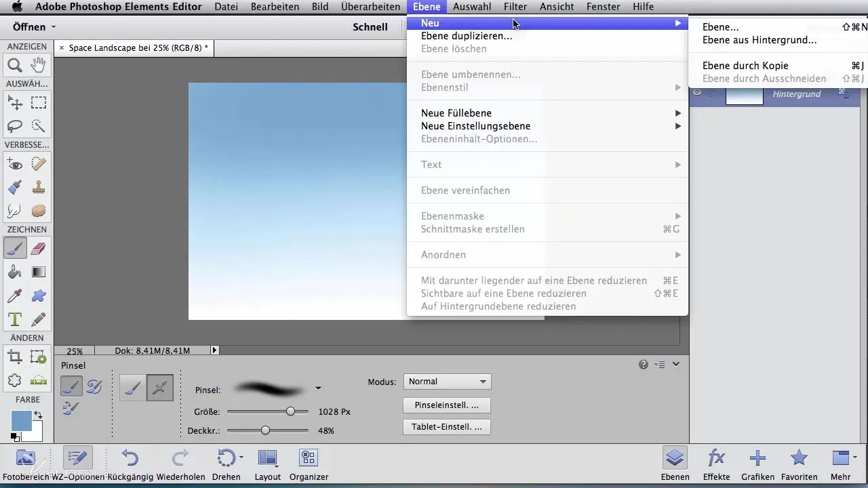
Task: Collapse the tool options panel chevron
Action: (676, 365)
